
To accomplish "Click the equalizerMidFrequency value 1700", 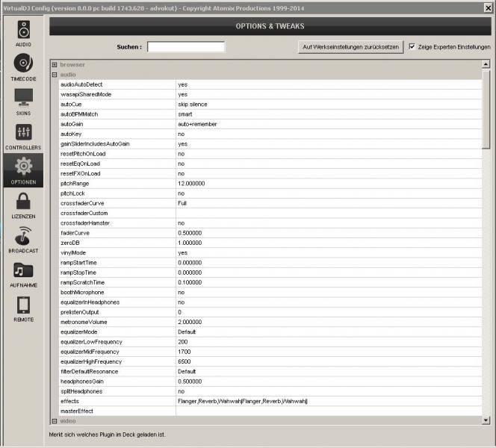I will (184, 352).
